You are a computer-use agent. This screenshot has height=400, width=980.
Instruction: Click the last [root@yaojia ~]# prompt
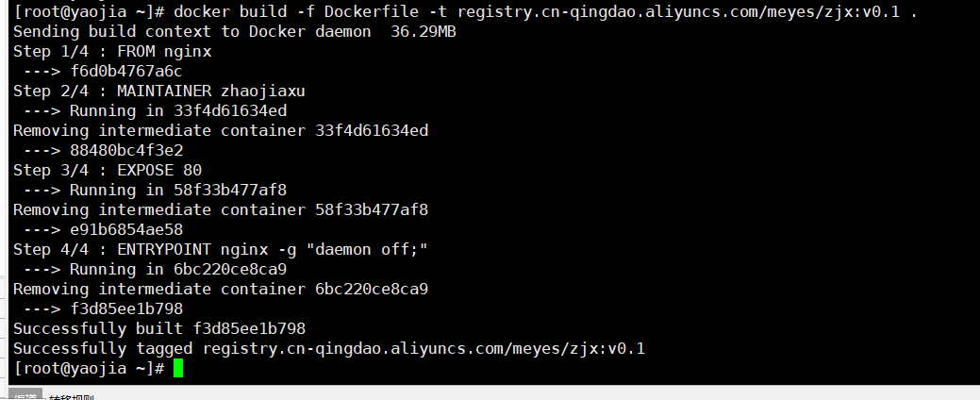[89, 368]
